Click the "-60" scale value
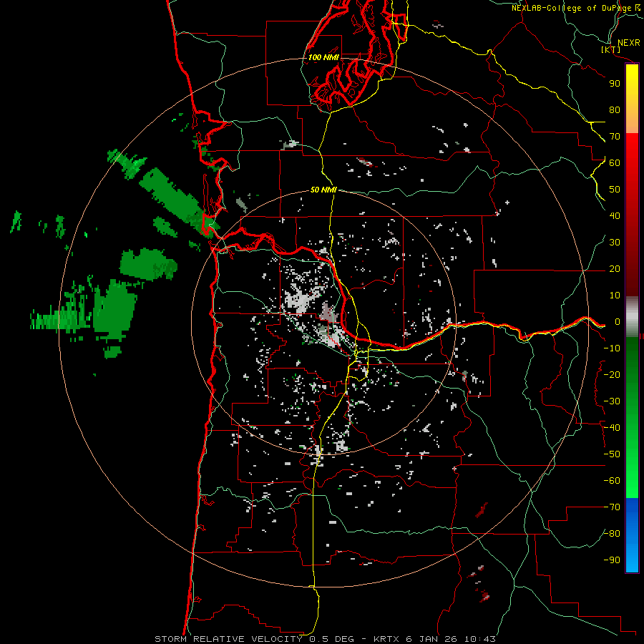Viewport: 644px width, 644px height. click(x=612, y=481)
